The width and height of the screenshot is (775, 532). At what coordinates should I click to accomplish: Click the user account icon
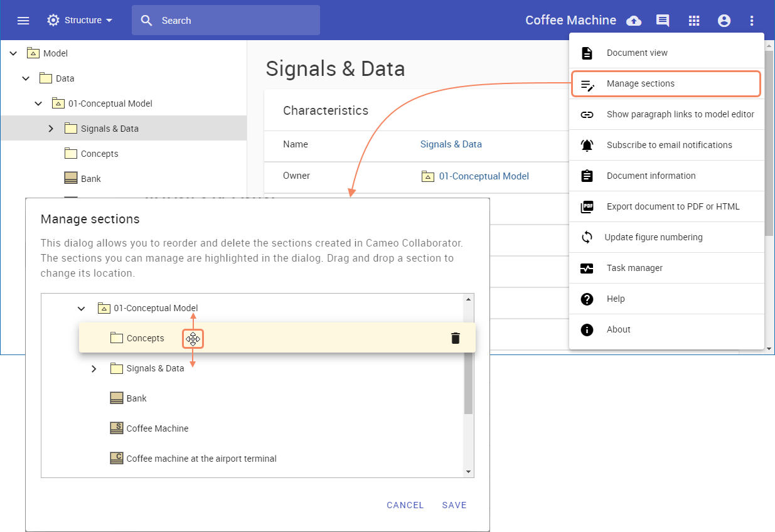[724, 21]
